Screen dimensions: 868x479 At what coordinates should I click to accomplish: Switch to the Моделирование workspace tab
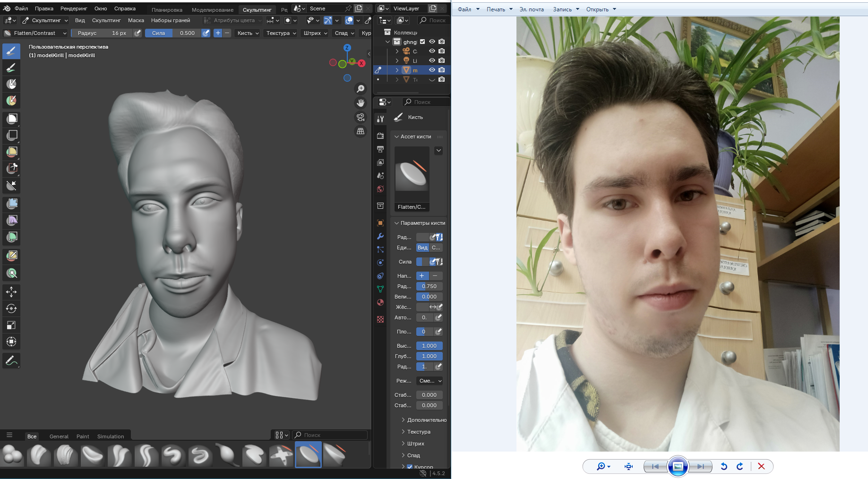point(212,9)
